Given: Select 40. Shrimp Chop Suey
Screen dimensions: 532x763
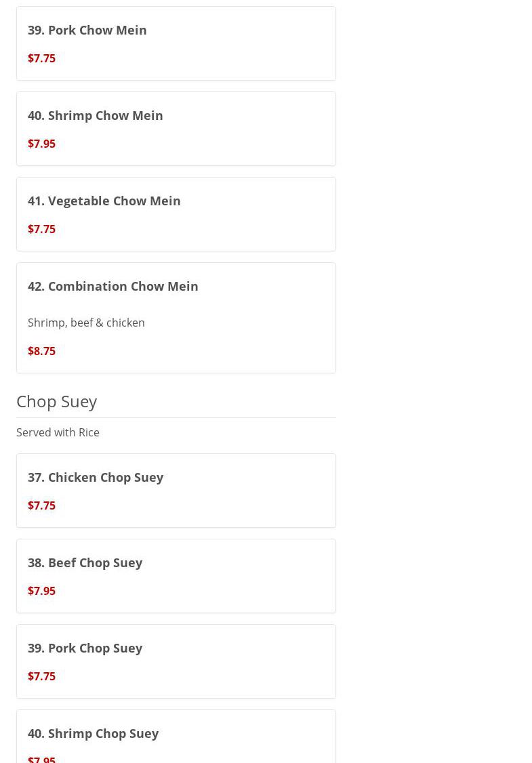Looking at the screenshot, I should pos(94,733).
